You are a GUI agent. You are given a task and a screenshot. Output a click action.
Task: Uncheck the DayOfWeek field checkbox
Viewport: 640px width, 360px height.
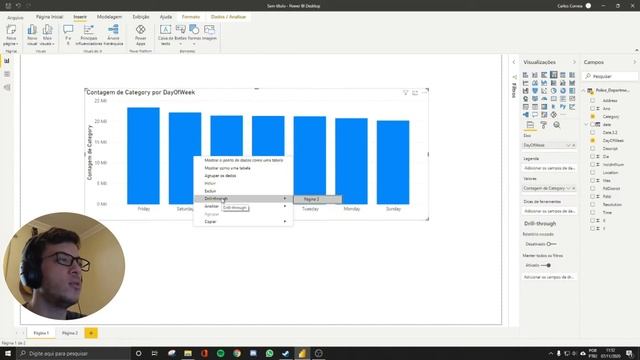coord(593,140)
